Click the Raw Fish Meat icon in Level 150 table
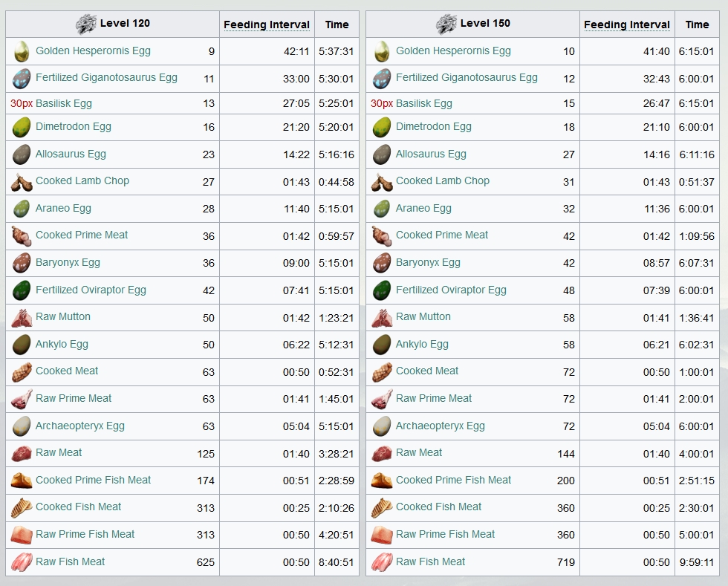728x586 pixels. click(382, 562)
